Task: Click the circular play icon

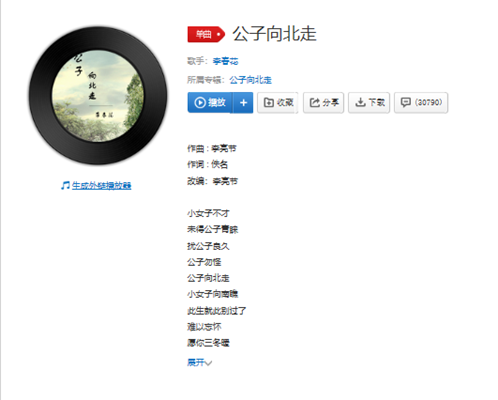Action: coord(200,103)
